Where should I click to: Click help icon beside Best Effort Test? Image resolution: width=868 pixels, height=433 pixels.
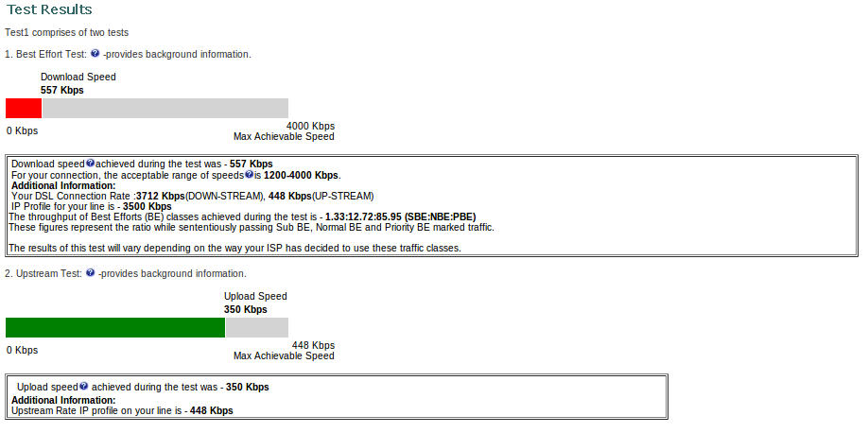coord(95,54)
